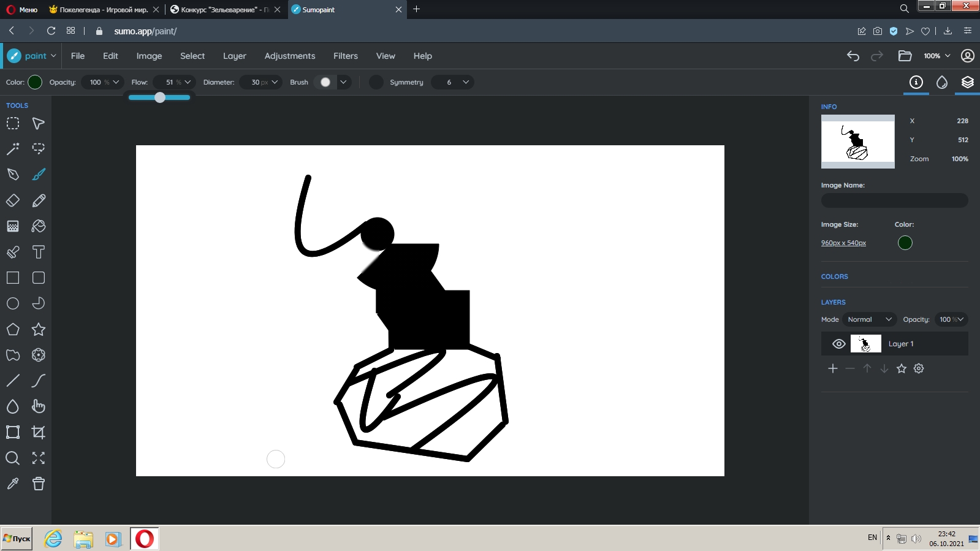The height and width of the screenshot is (551, 980).
Task: Add a new layer with plus icon
Action: point(832,368)
